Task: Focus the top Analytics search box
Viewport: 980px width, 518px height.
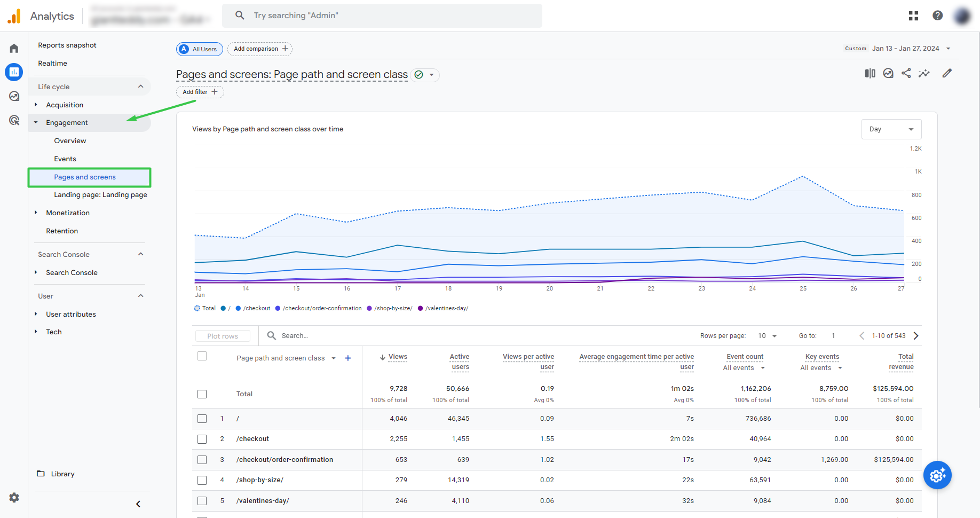Action: tap(382, 15)
